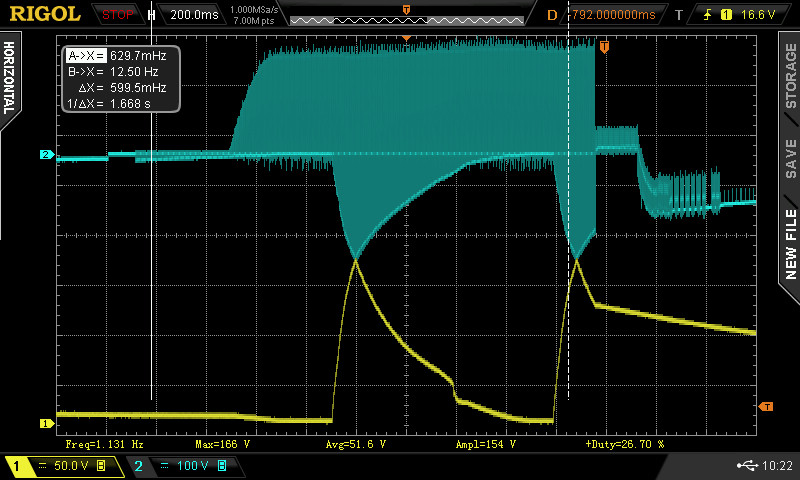Viewport: 800px width, 480px height.
Task: Select the 16.6 V trigger level readout
Action: click(x=758, y=15)
